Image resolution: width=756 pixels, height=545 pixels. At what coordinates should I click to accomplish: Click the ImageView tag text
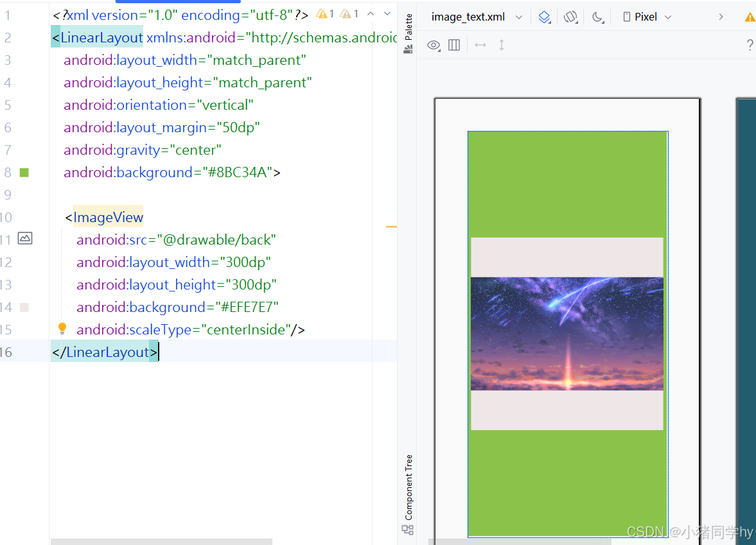click(x=109, y=218)
